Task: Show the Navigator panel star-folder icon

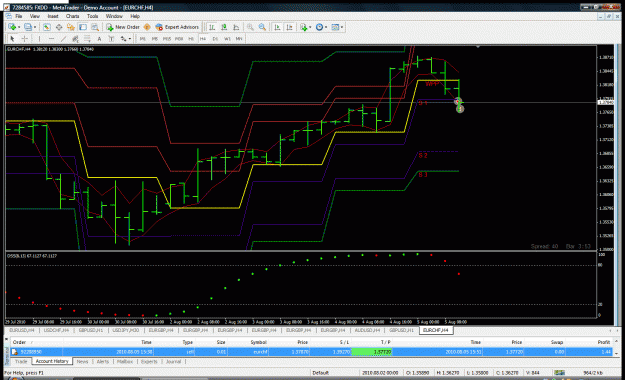Action: point(71,27)
